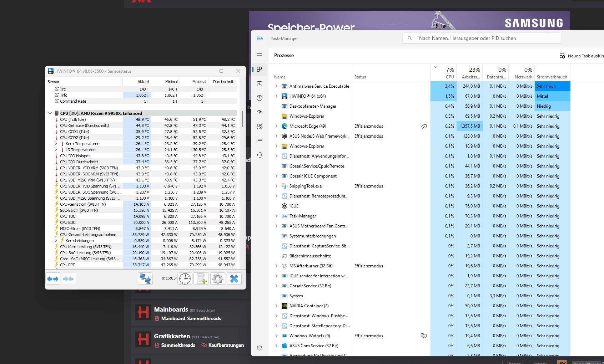Select the Processes icon in Task Manager's sidebar
The height and width of the screenshot is (364, 604).
(x=260, y=70)
